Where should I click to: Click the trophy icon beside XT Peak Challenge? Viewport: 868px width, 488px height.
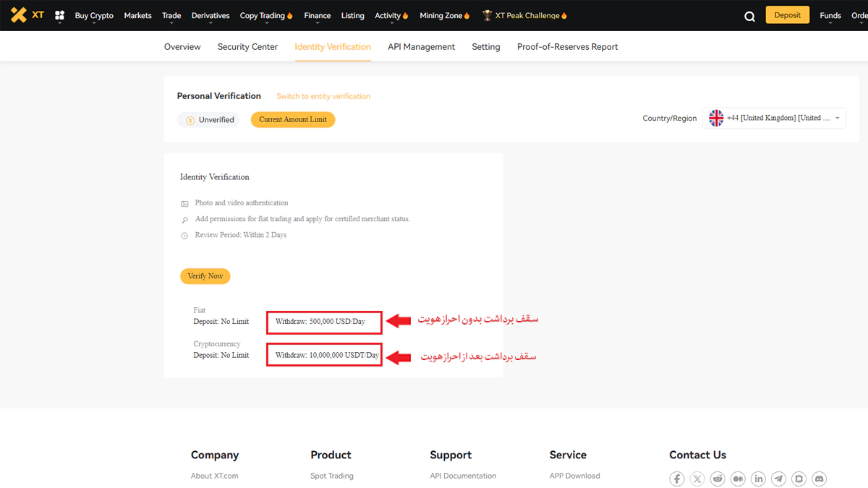(488, 15)
